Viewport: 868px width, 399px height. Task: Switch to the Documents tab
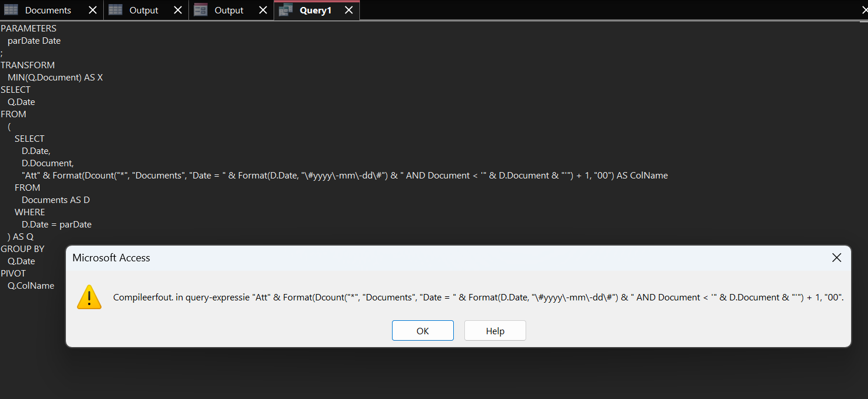click(x=48, y=10)
